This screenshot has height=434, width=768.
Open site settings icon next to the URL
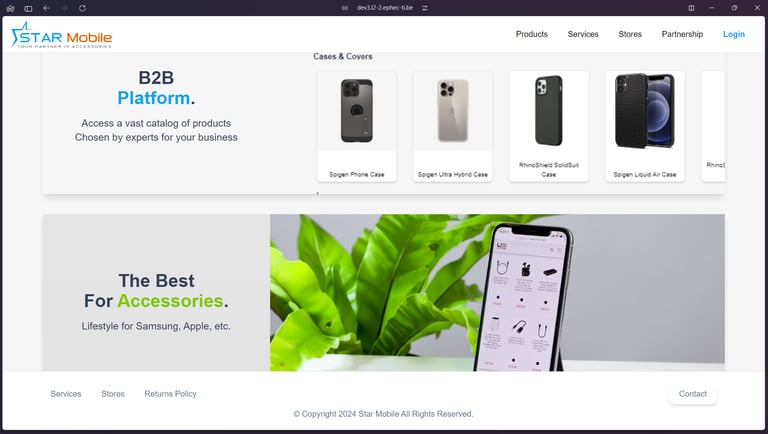(425, 8)
